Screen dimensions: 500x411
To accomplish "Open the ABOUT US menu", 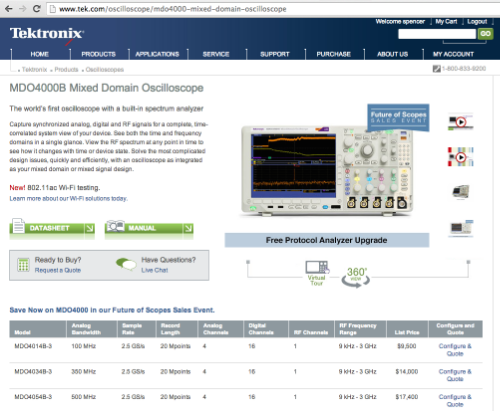I will coord(392,54).
